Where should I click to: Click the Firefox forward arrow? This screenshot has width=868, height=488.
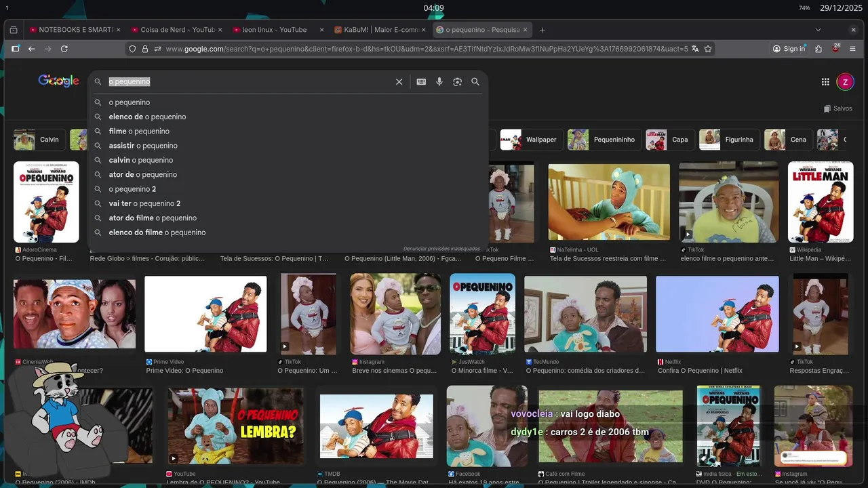point(47,49)
